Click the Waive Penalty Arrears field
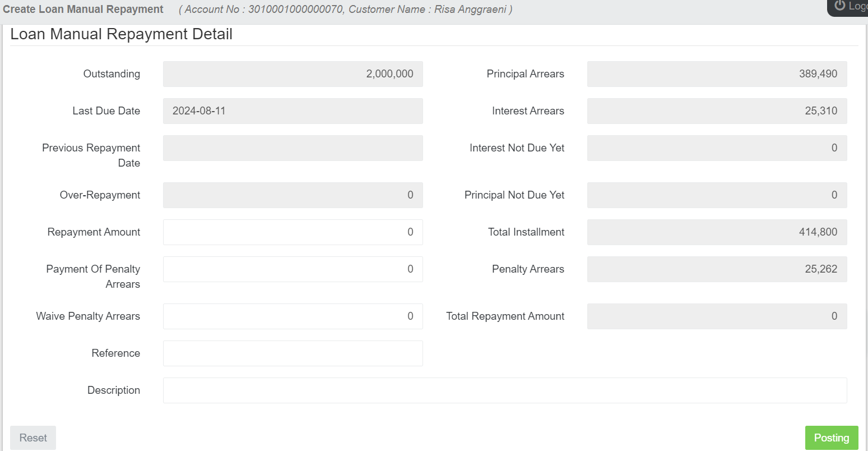This screenshot has width=868, height=451. 293,316
